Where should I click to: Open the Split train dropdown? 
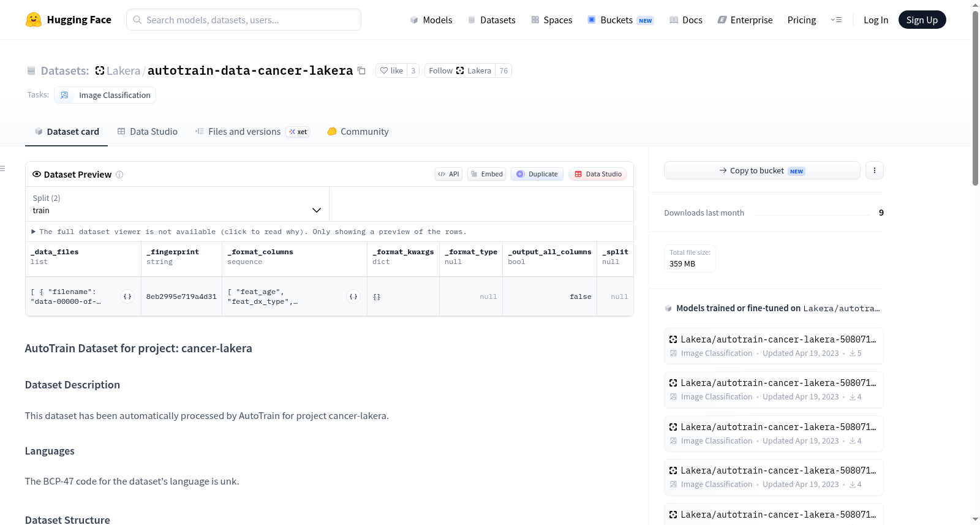[x=177, y=204]
